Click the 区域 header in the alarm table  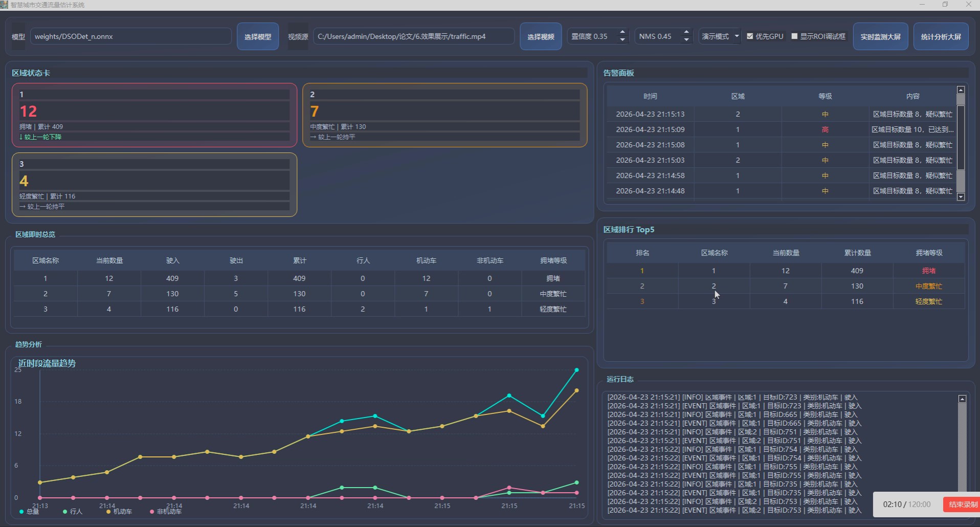click(738, 96)
